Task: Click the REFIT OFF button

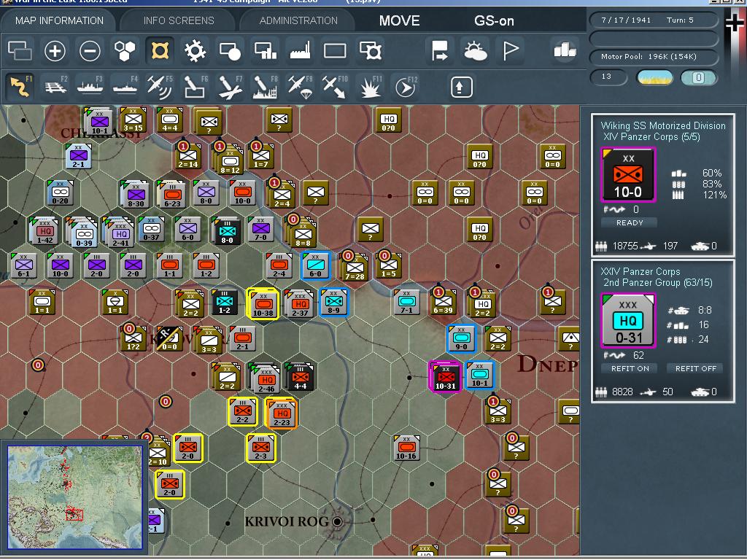Action: (x=695, y=368)
